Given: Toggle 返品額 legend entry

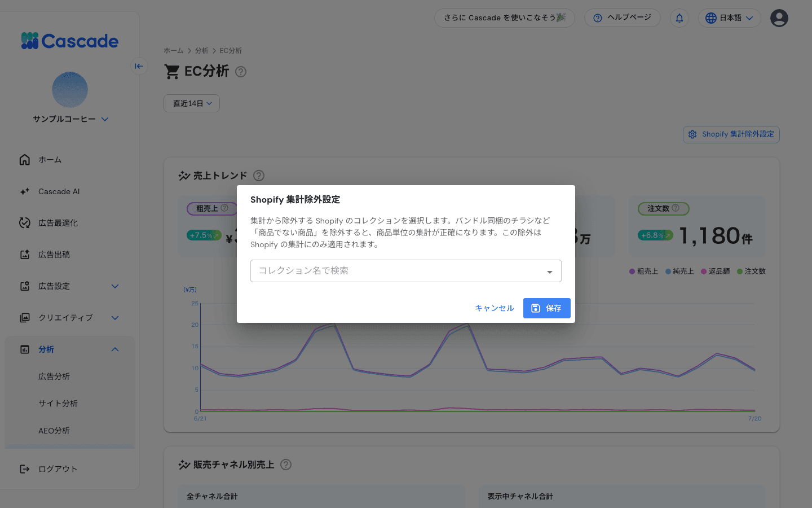Looking at the screenshot, I should [716, 271].
